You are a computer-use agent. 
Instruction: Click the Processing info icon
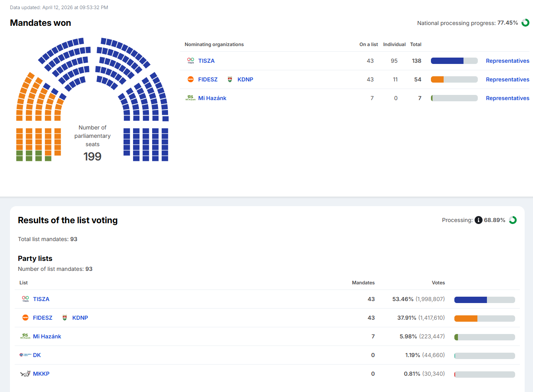(x=478, y=220)
